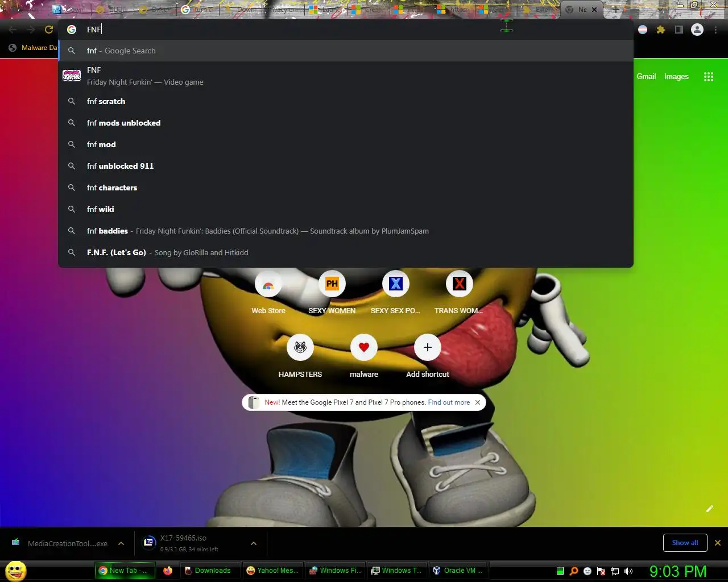Select the 'fnf mod' suggestion

[346, 144]
